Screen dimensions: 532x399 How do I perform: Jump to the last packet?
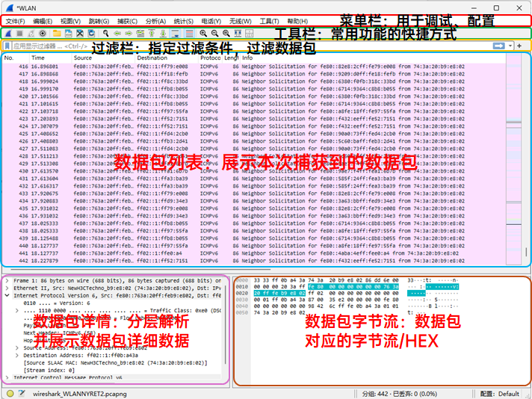pos(163,33)
